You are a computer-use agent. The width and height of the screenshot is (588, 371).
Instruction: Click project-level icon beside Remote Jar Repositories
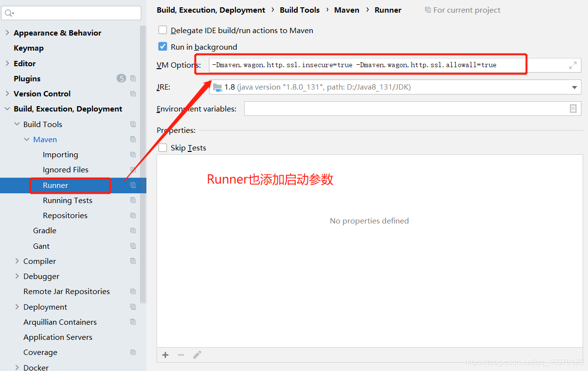(x=133, y=291)
